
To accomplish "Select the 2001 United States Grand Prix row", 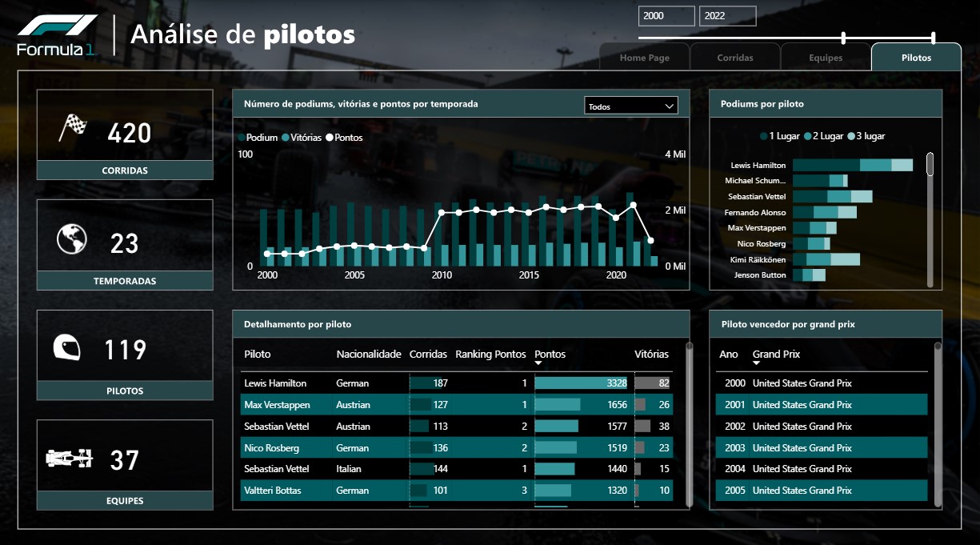I will 822,405.
